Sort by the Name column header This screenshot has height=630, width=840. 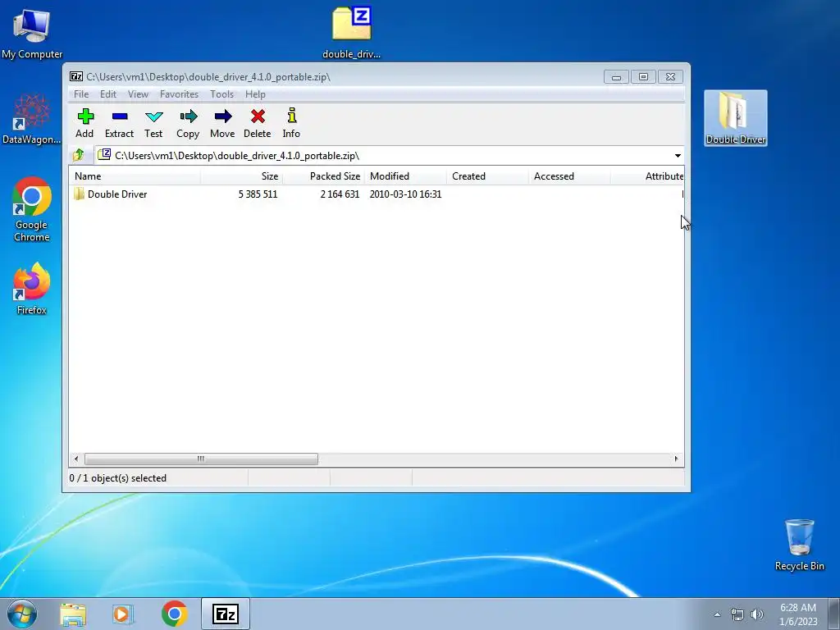pos(135,176)
